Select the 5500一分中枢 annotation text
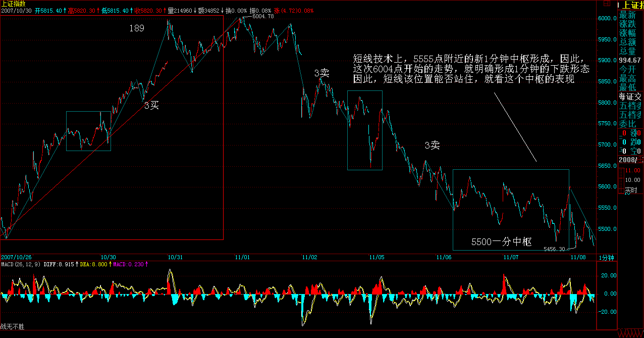 502,242
